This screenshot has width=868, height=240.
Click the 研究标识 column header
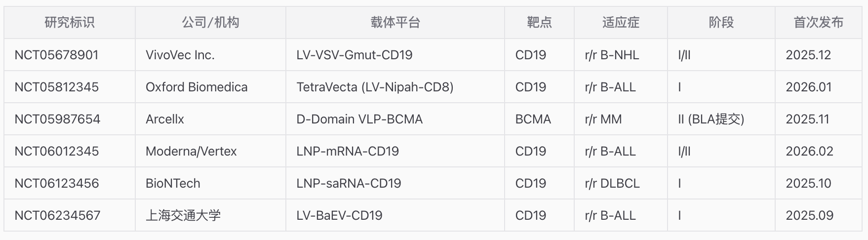point(69,23)
